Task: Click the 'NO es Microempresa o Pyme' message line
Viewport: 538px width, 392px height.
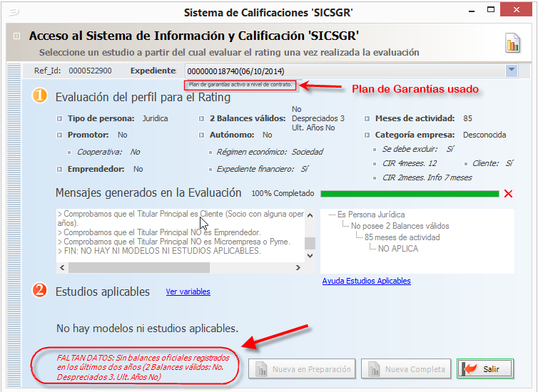Action: click(x=174, y=242)
